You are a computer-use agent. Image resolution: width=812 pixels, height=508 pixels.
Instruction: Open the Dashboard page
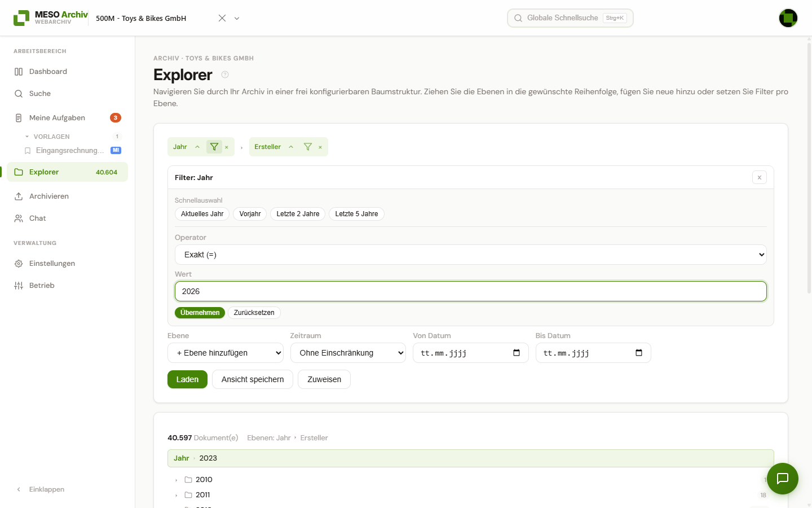pyautogui.click(x=68, y=72)
